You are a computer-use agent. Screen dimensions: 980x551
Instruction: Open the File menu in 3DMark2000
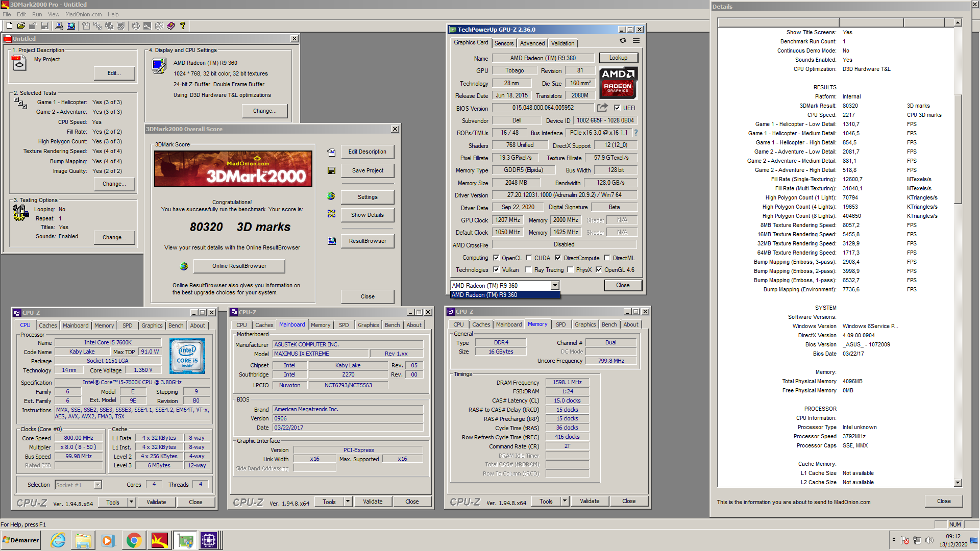[7, 14]
